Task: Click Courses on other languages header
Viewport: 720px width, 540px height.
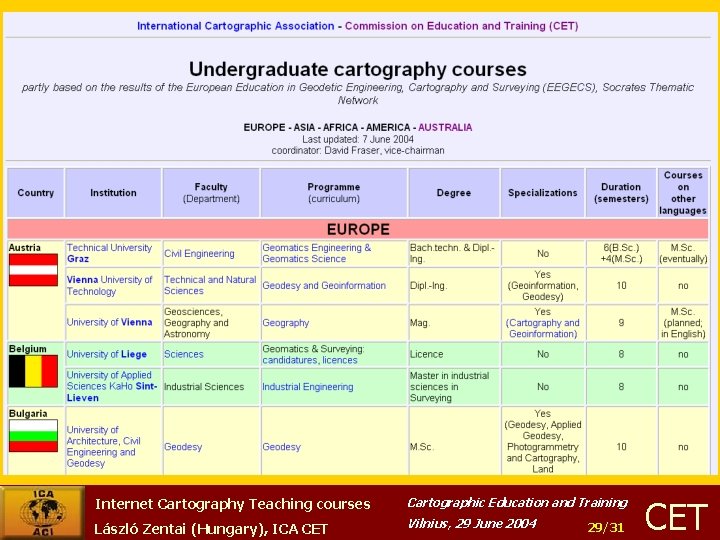Action: (x=683, y=192)
